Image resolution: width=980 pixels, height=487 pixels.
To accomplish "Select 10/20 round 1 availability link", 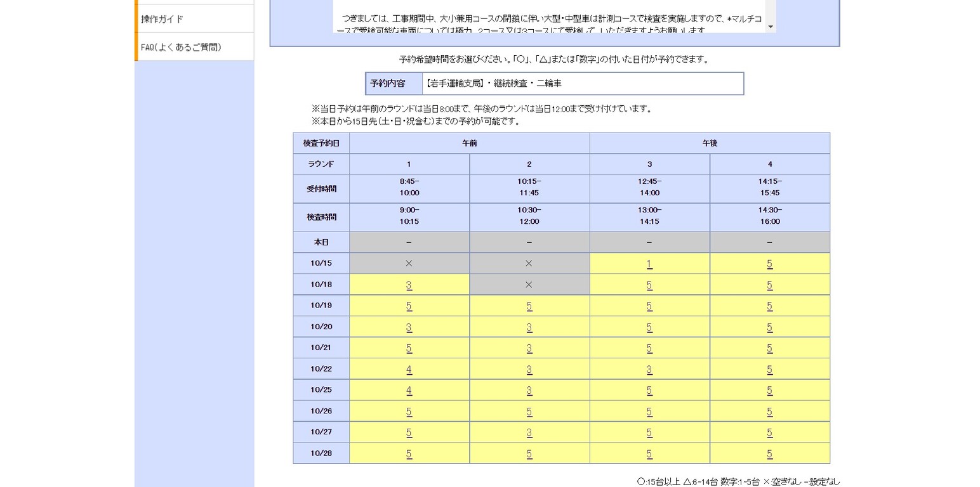I will pyautogui.click(x=409, y=327).
